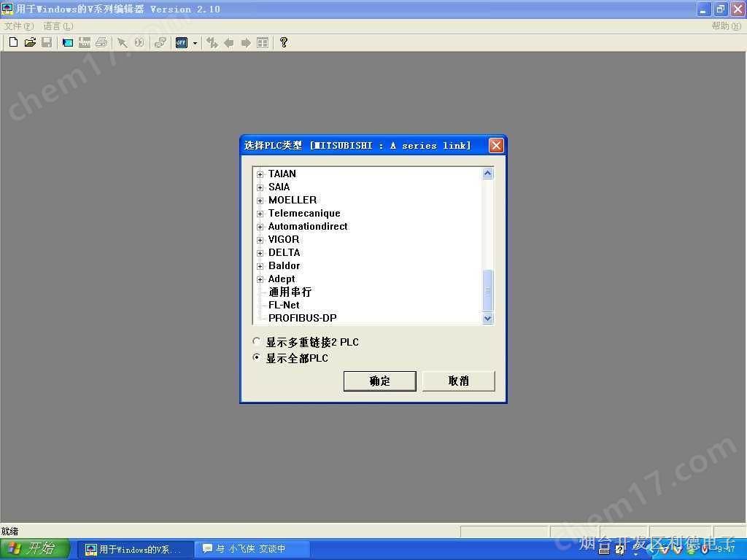Confirm with the 确定 button
747x560 pixels.
pos(379,381)
